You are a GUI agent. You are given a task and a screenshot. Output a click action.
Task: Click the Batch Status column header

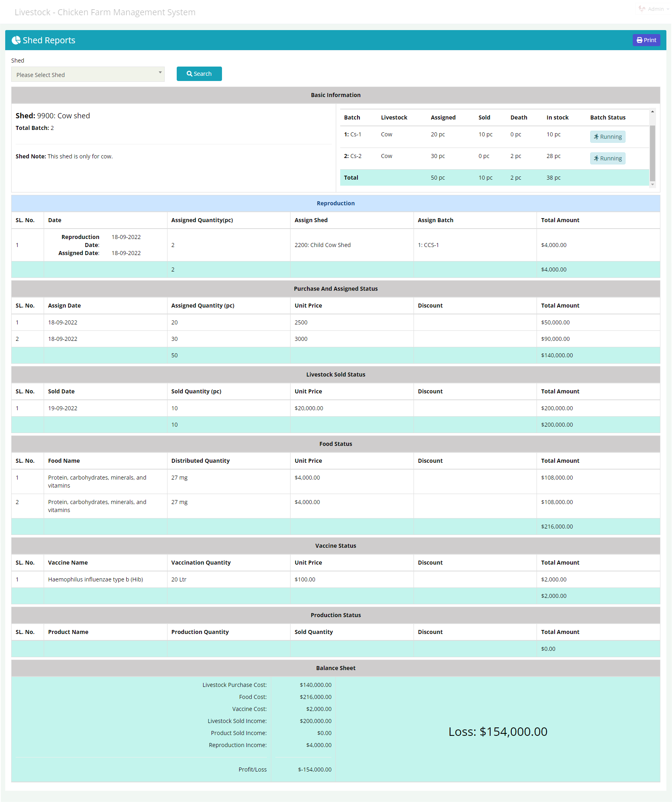tap(607, 117)
